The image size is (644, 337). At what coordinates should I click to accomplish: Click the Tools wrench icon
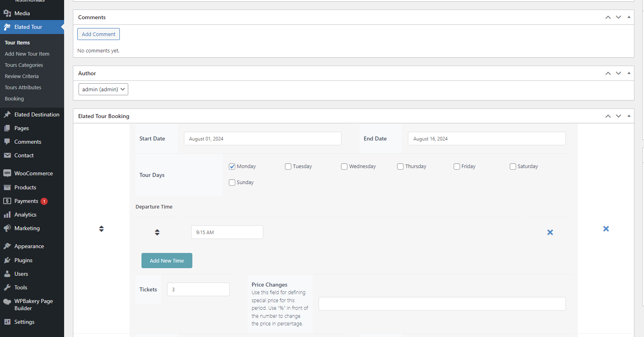pyautogui.click(x=7, y=287)
